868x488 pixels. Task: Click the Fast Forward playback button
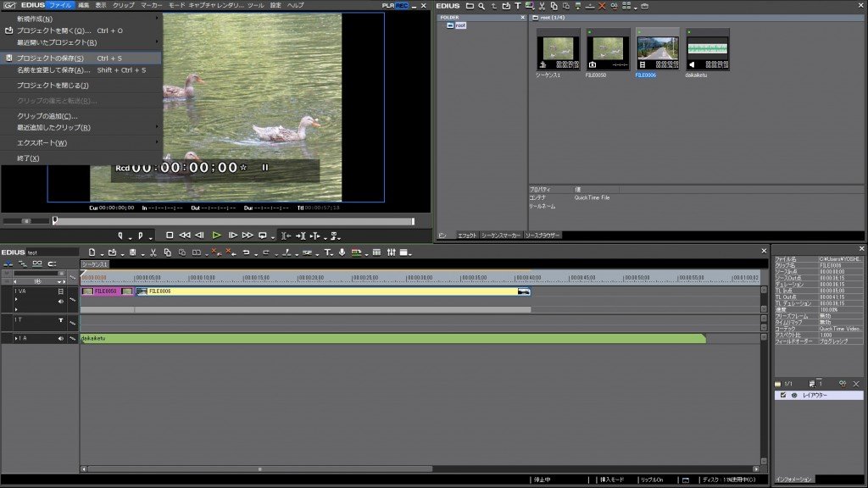click(248, 236)
